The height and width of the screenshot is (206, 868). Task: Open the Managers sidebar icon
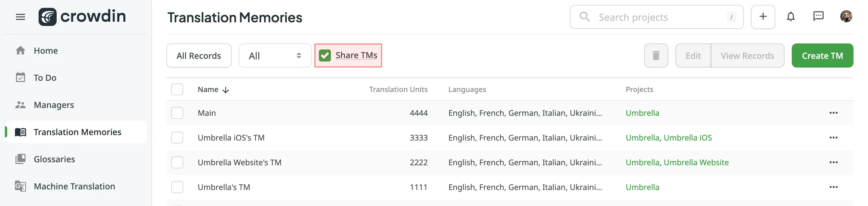21,105
